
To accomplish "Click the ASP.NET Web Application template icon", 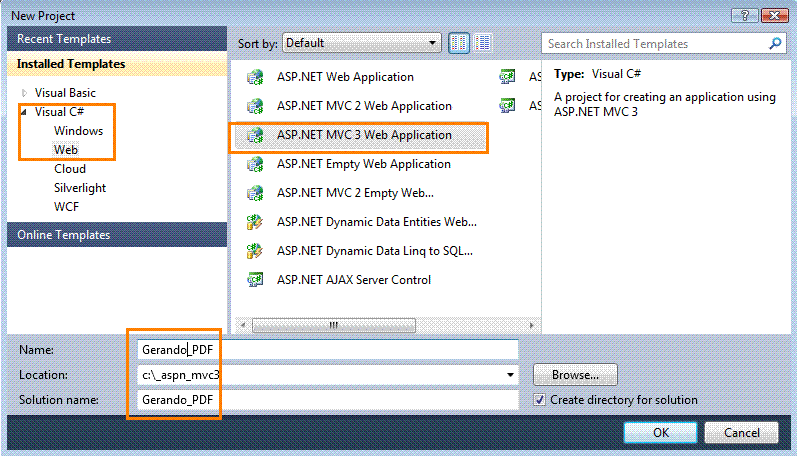I will coord(255,77).
